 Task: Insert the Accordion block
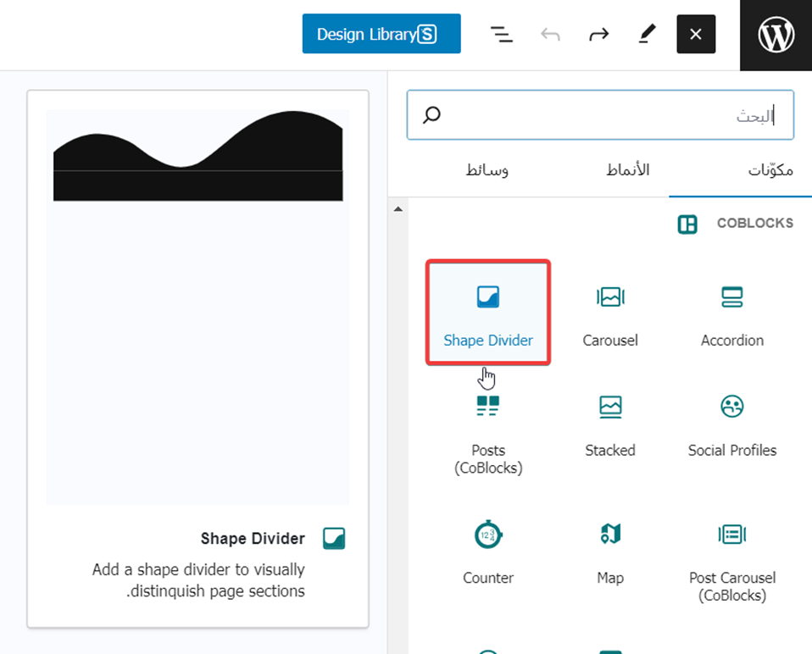click(x=731, y=313)
